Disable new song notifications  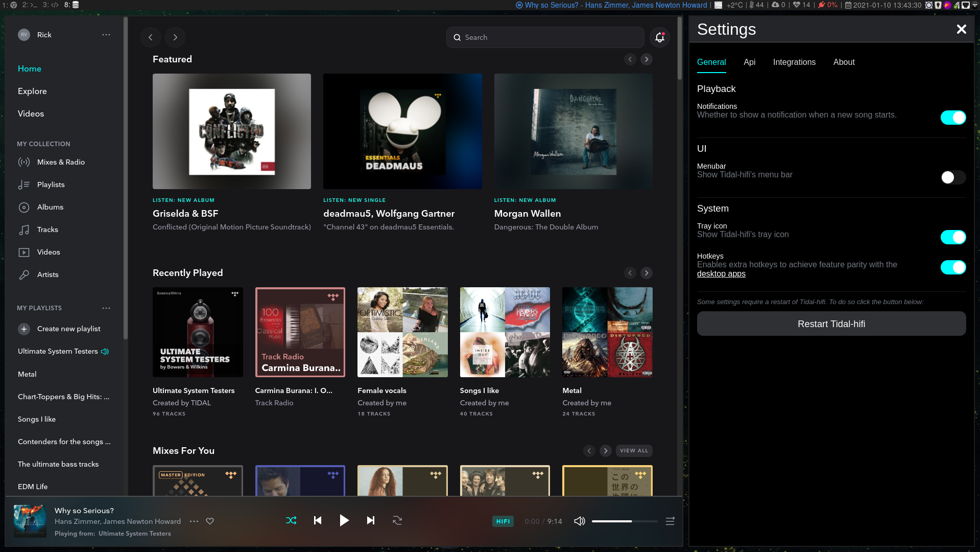pos(953,118)
